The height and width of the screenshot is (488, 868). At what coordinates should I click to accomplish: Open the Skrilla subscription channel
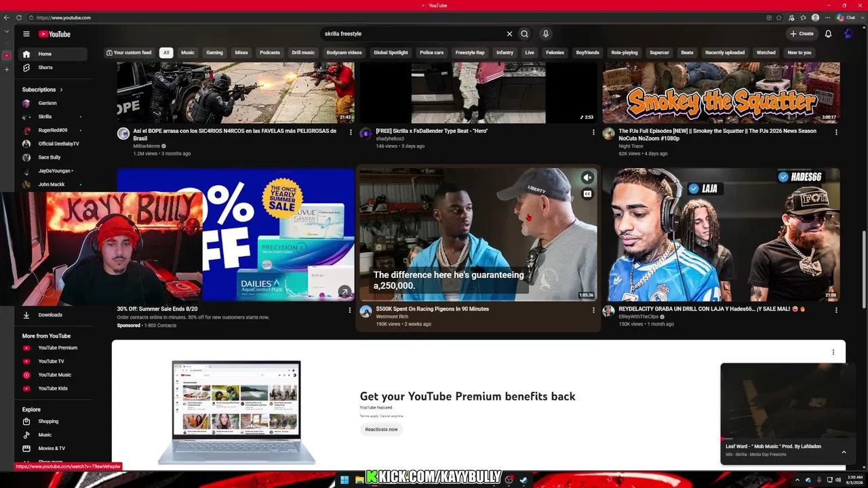[x=45, y=117]
